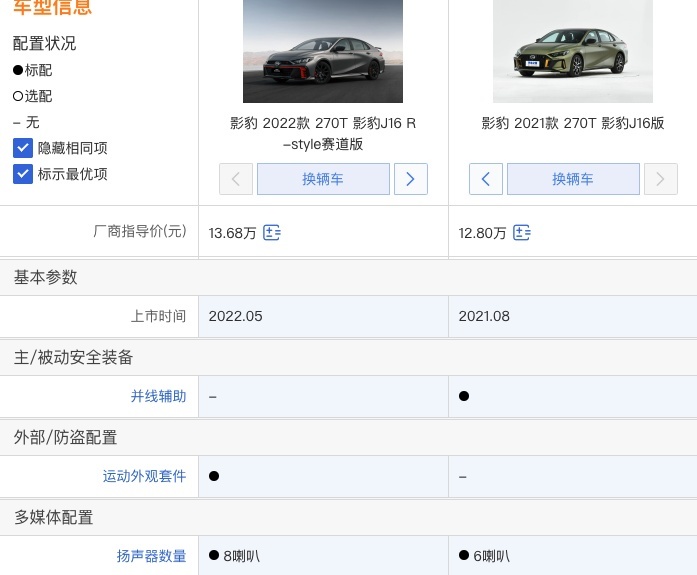Click 换辆车 button under 2022款 R-style赛道版
This screenshot has height=575, width=697.
pyautogui.click(x=323, y=179)
